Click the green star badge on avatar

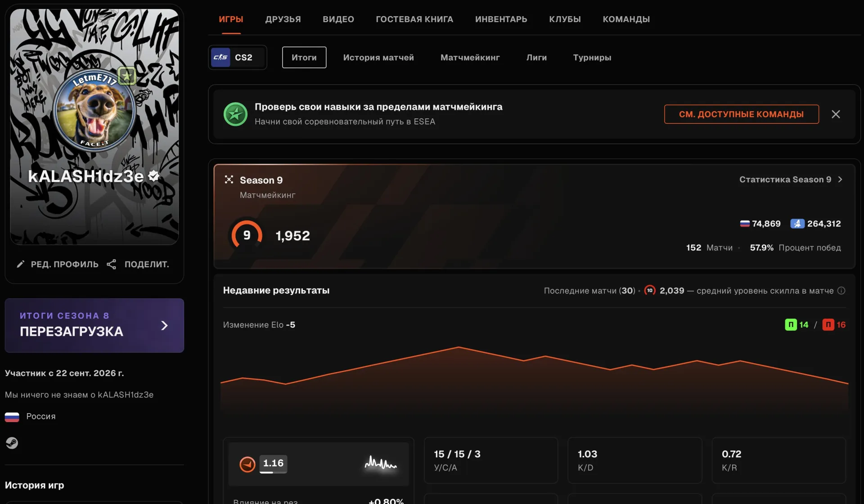click(127, 76)
